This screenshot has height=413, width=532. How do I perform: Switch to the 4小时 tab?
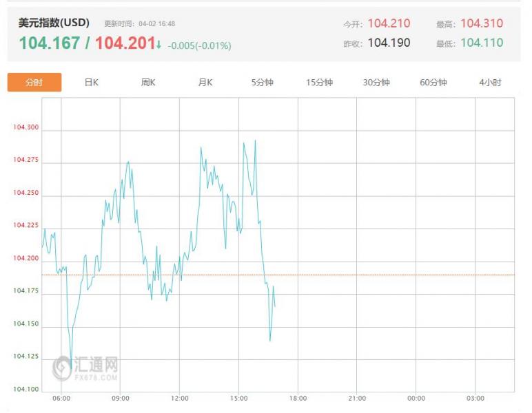pos(490,83)
